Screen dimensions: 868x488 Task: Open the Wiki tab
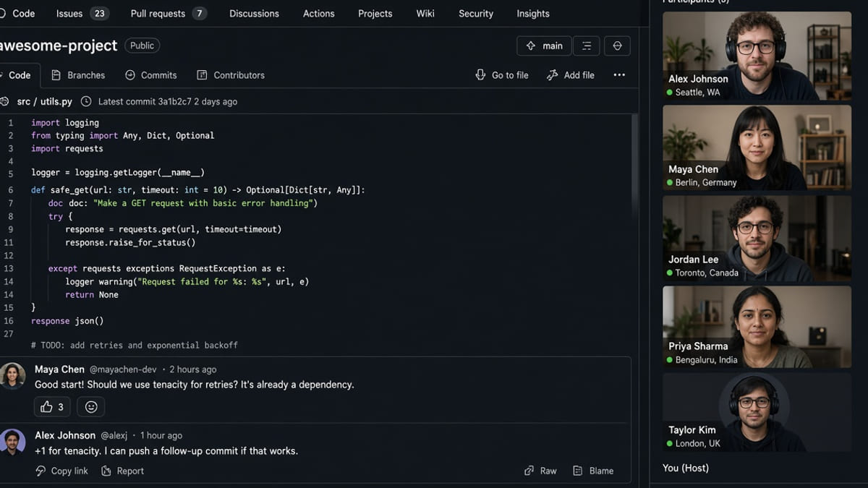pos(425,14)
